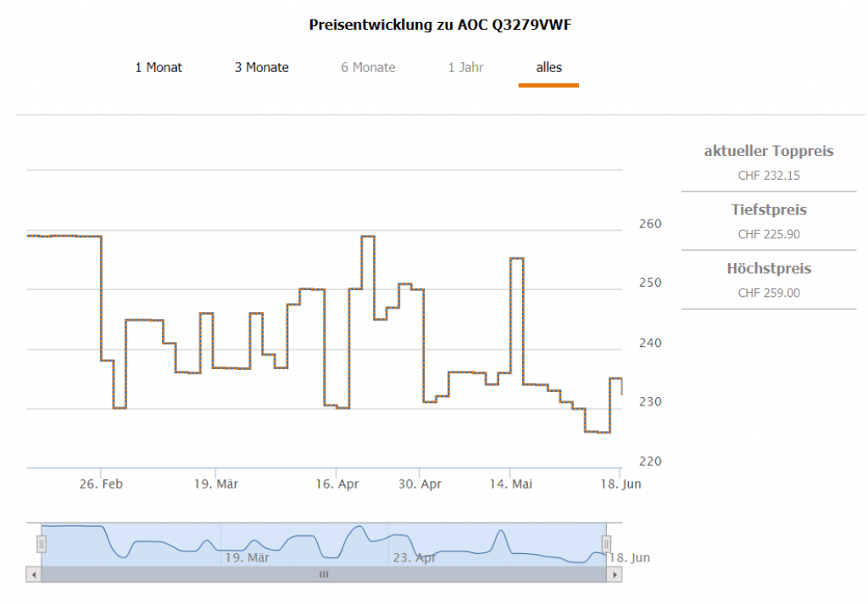Image resolution: width=868 pixels, height=604 pixels.
Task: Switch to the '3 Monate' range
Action: pyautogui.click(x=262, y=67)
